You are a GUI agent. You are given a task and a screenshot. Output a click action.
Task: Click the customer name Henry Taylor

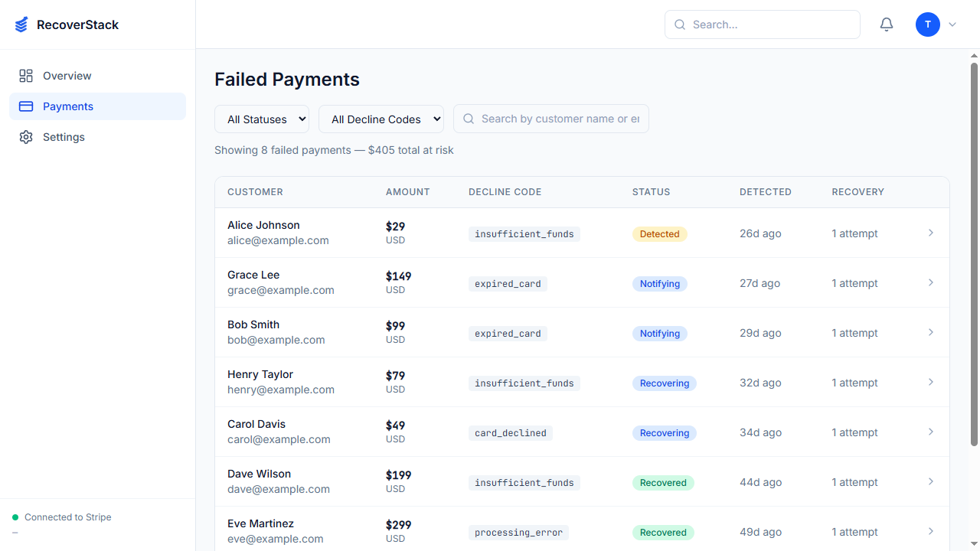(x=260, y=374)
